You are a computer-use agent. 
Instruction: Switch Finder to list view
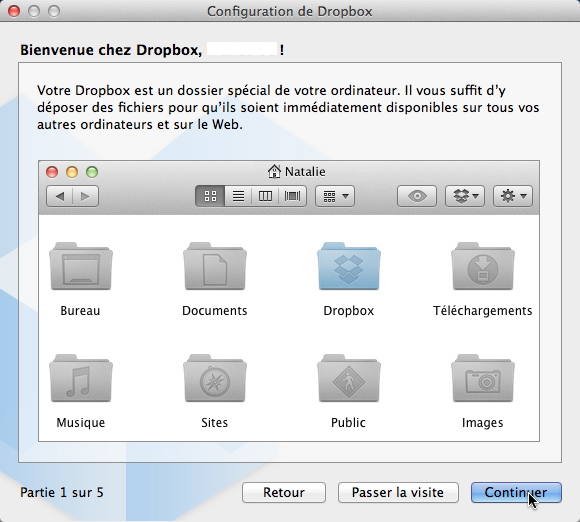coord(238,196)
